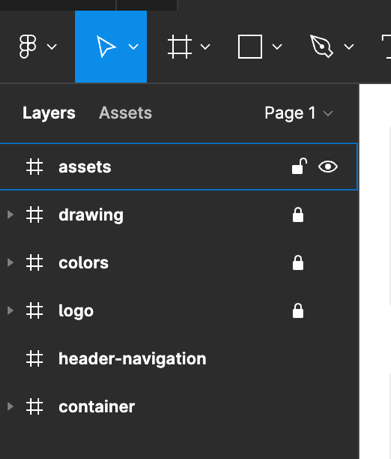Select the Rectangle shape tool
Screen dimensions: 391x459
click(250, 47)
